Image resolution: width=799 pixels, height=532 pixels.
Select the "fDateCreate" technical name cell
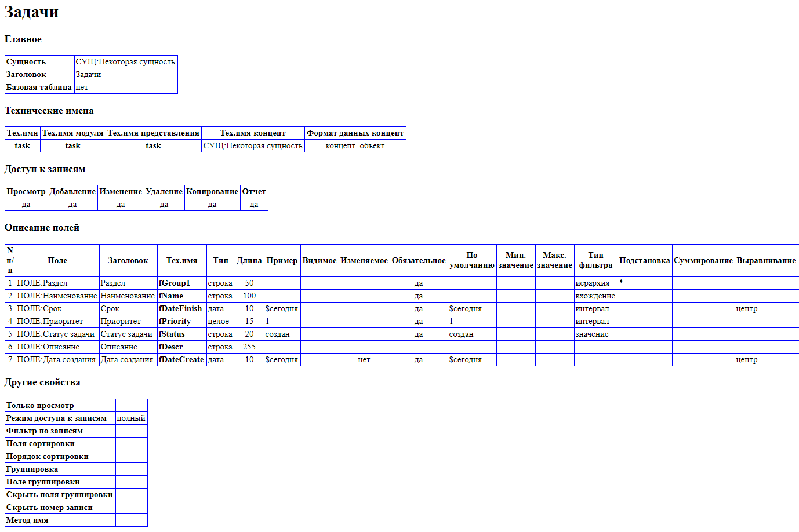click(182, 359)
